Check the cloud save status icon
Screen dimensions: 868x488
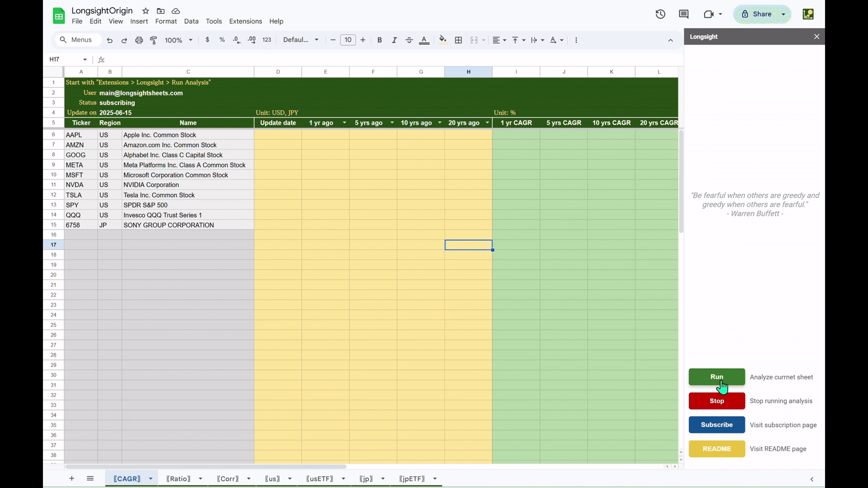point(176,11)
